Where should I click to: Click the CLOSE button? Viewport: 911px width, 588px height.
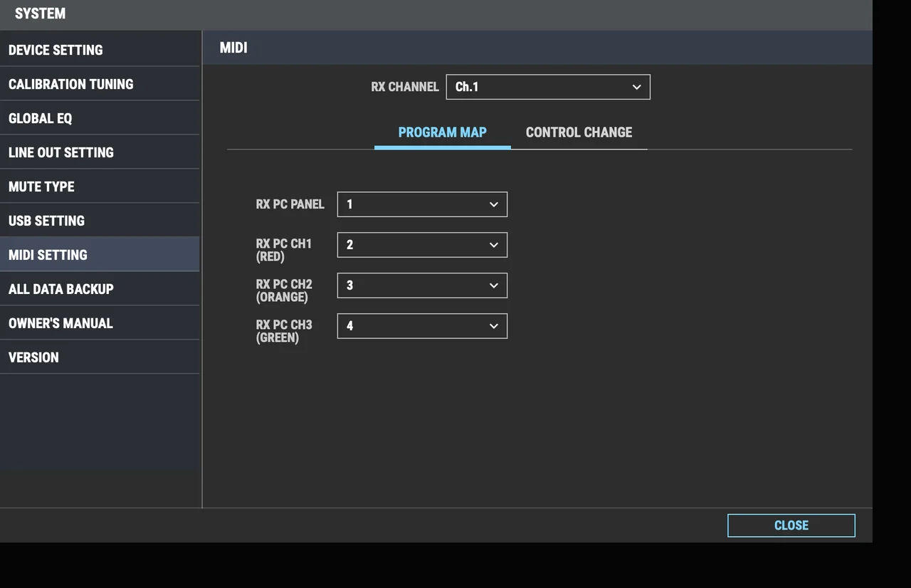[x=791, y=525]
